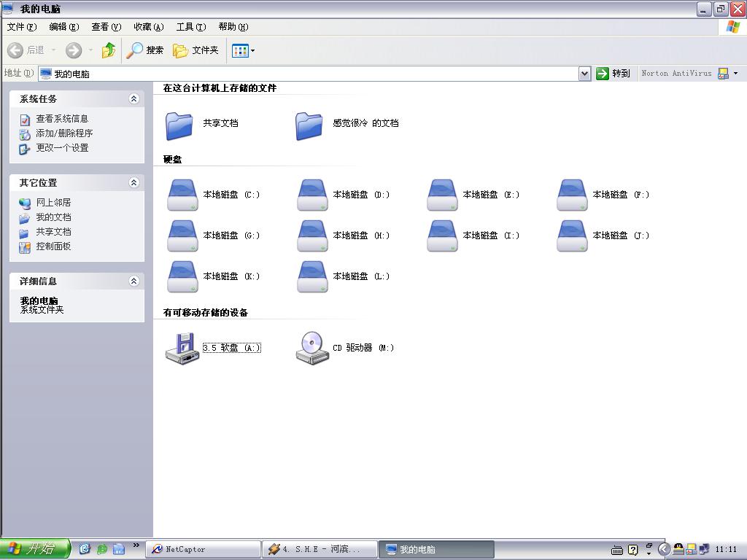Click the 转到 Go button

613,74
